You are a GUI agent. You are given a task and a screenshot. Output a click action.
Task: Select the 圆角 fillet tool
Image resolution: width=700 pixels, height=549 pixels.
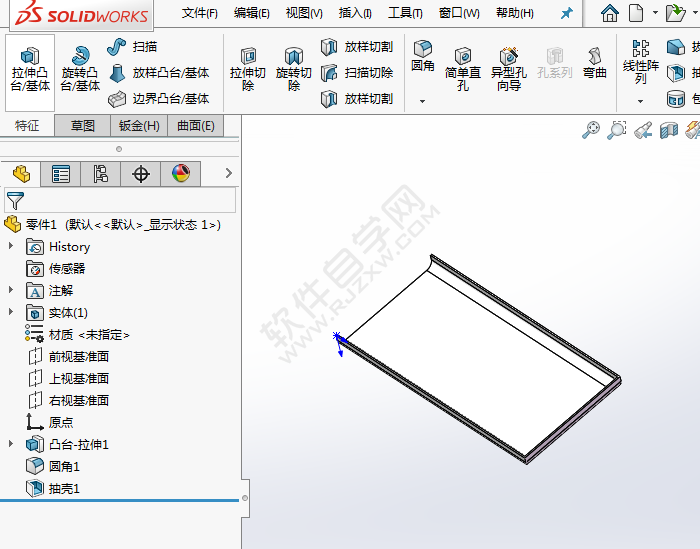pyautogui.click(x=423, y=56)
